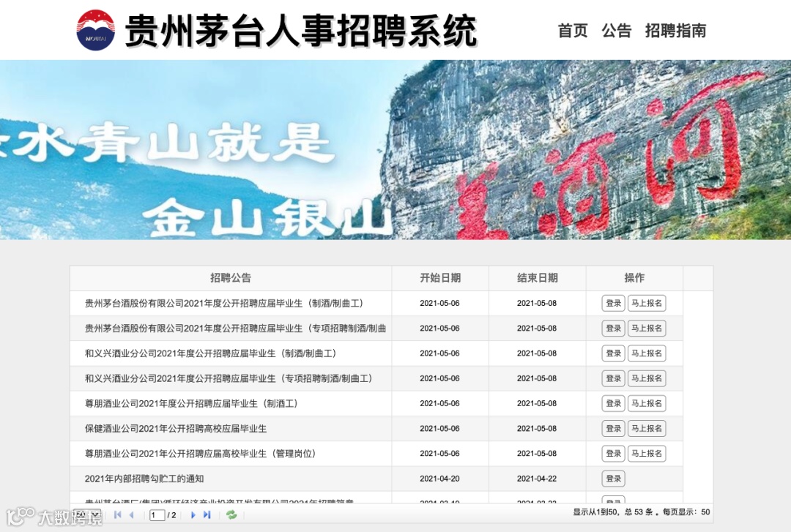Jump to last page icon
791x532 pixels.
(207, 515)
